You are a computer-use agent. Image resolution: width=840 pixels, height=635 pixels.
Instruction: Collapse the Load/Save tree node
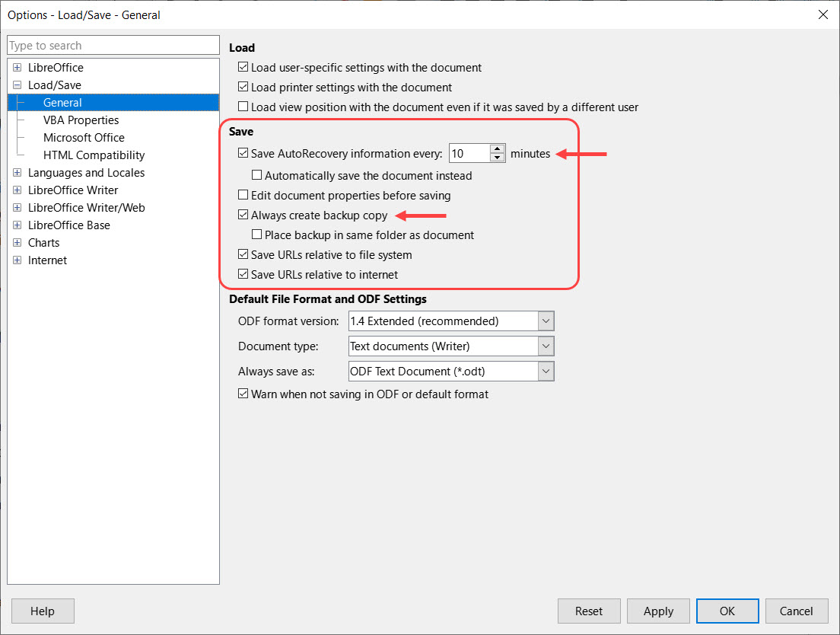pyautogui.click(x=17, y=85)
